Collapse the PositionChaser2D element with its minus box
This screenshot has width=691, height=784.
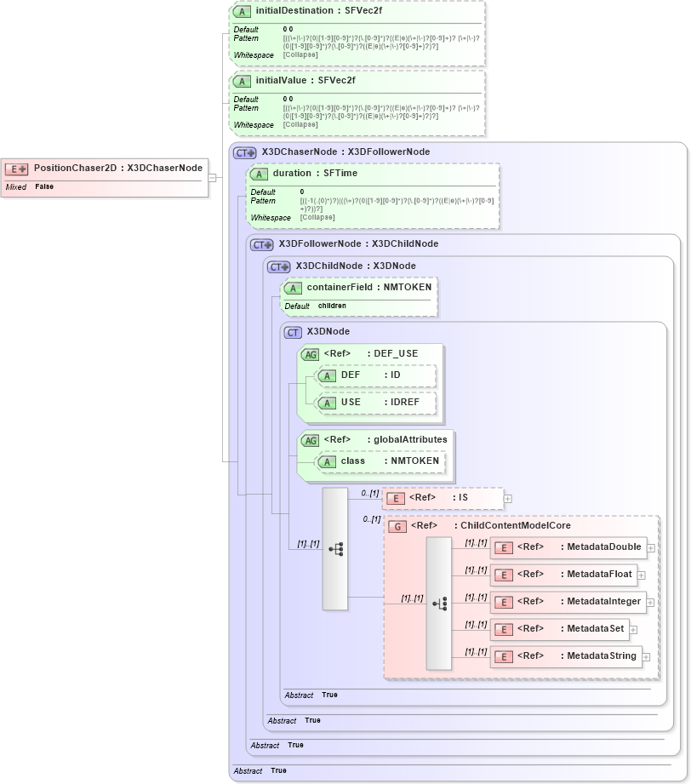coord(213,178)
